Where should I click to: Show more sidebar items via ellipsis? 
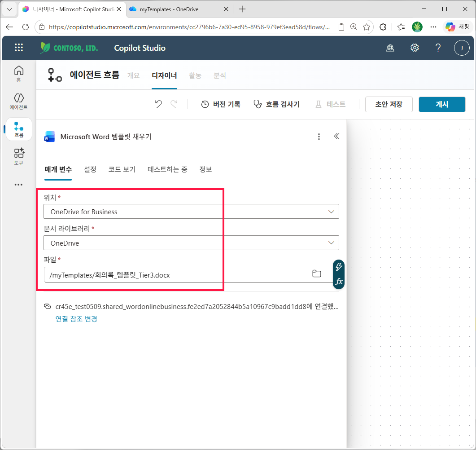coord(18,185)
